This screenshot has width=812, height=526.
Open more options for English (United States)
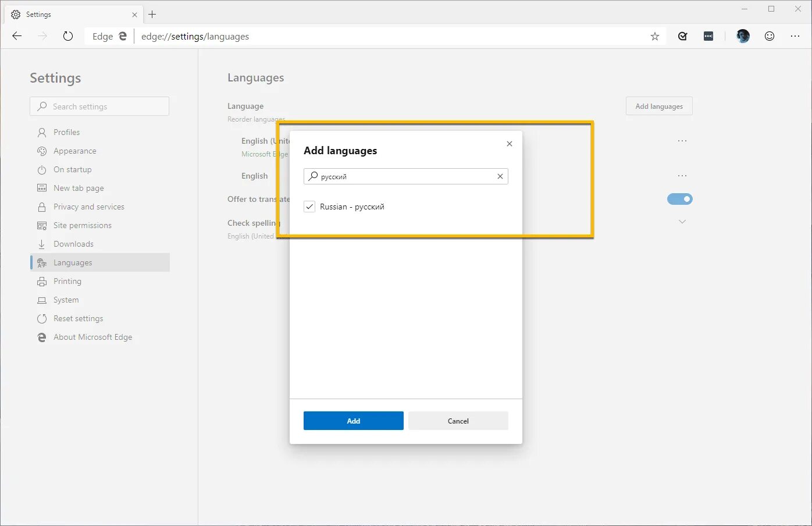click(682, 140)
